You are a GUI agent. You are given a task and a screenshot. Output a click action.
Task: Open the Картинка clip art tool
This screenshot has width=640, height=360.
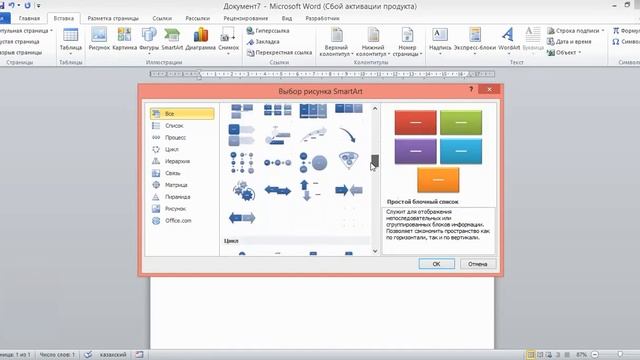point(124,39)
